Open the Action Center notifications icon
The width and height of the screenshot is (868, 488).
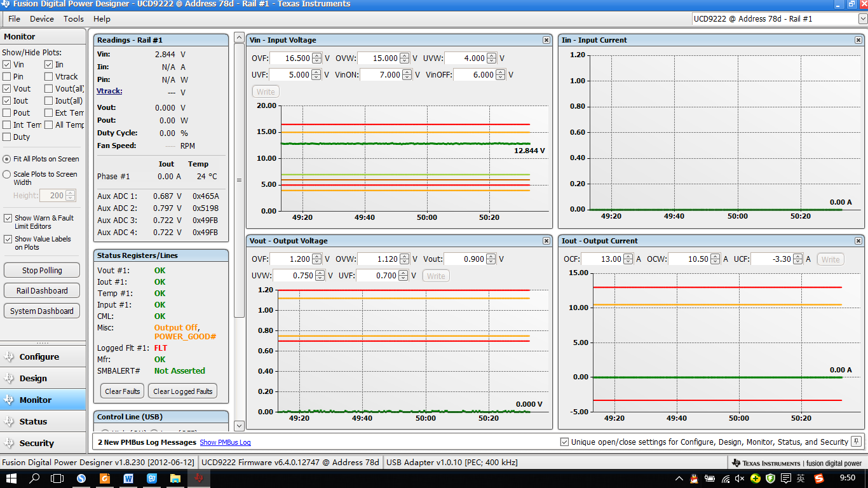tap(786, 478)
